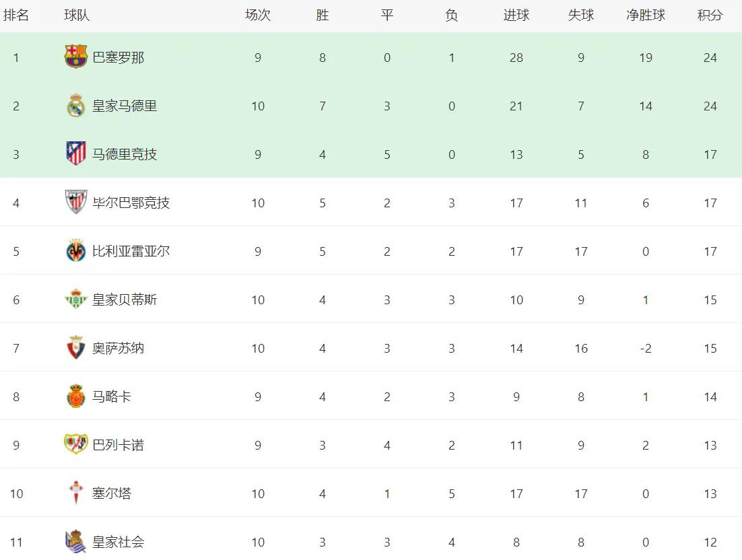742x560 pixels.
Task: Select the Real Sociedad crest icon
Action: pyautogui.click(x=75, y=542)
